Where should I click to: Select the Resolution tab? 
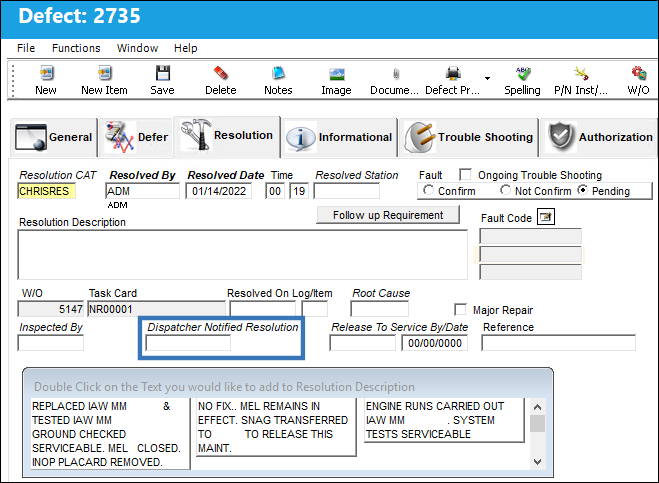227,136
